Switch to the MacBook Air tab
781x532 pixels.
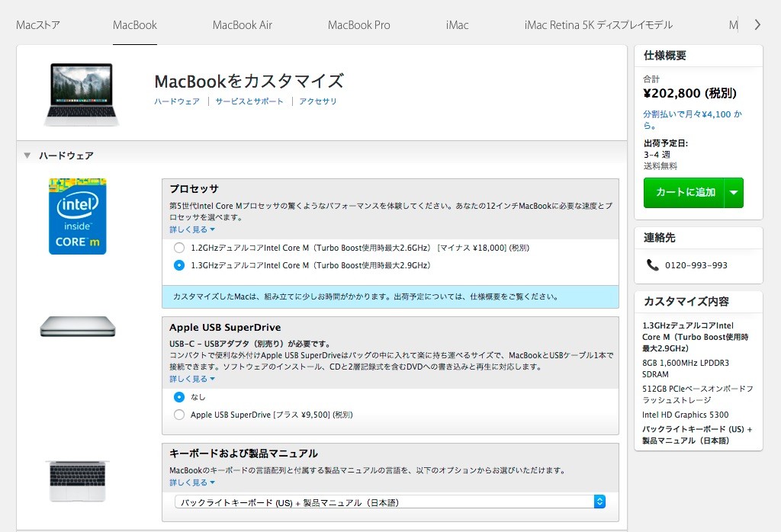[x=242, y=25]
